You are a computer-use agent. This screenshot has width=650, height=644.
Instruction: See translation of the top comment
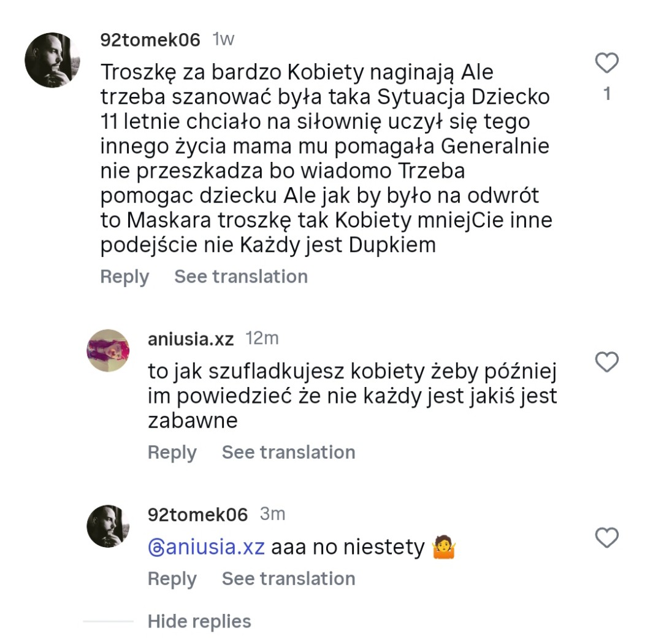241,277
